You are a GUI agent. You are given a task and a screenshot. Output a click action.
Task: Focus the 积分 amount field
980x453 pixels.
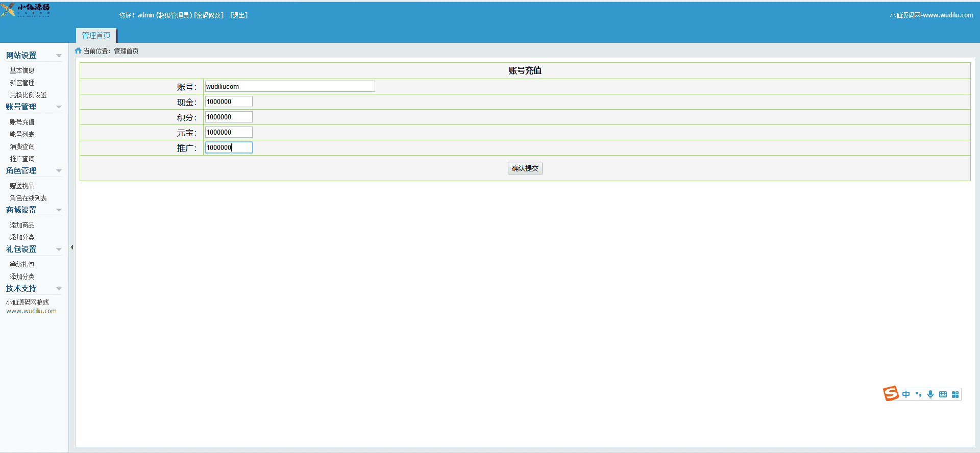229,117
